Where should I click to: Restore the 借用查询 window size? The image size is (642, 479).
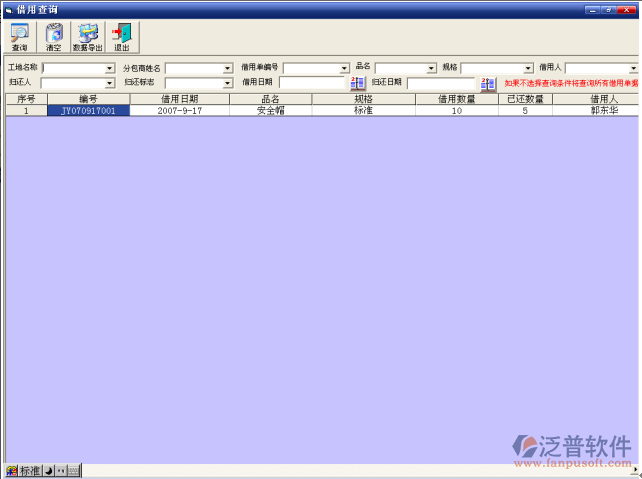pyautogui.click(x=609, y=10)
